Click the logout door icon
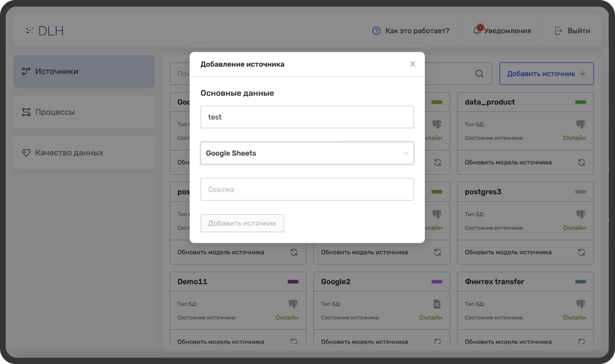The width and height of the screenshot is (615, 364). coord(558,31)
